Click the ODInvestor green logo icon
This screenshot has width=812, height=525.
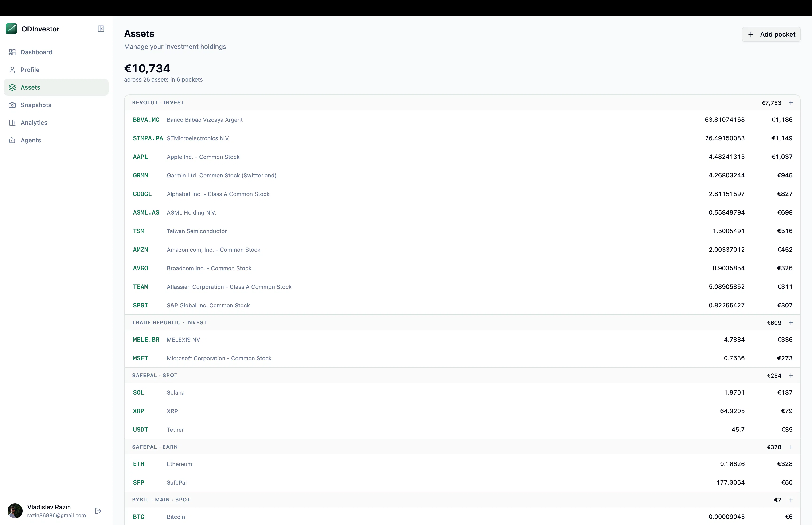point(11,29)
